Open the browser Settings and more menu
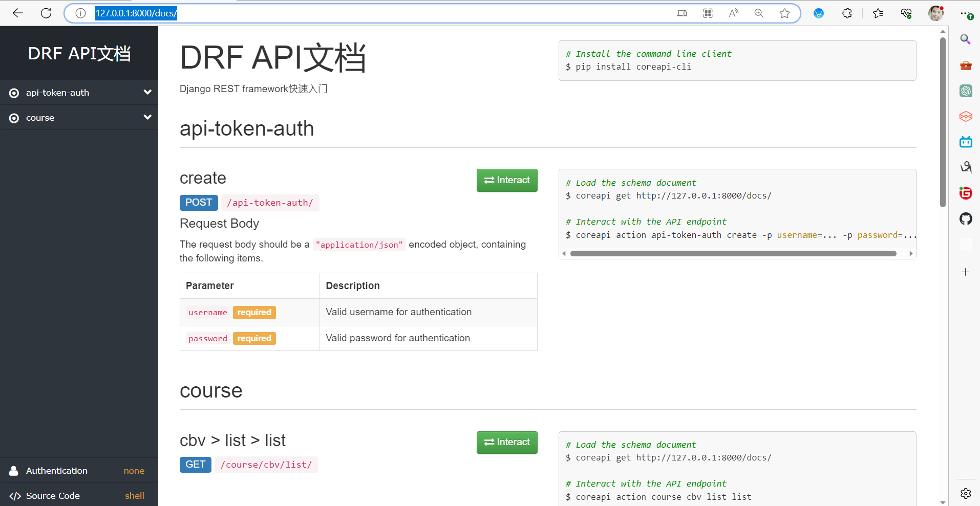Image resolution: width=980 pixels, height=506 pixels. click(x=966, y=13)
